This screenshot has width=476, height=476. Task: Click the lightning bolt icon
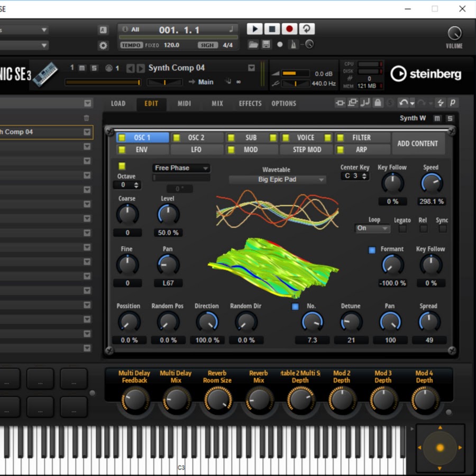coord(440,103)
